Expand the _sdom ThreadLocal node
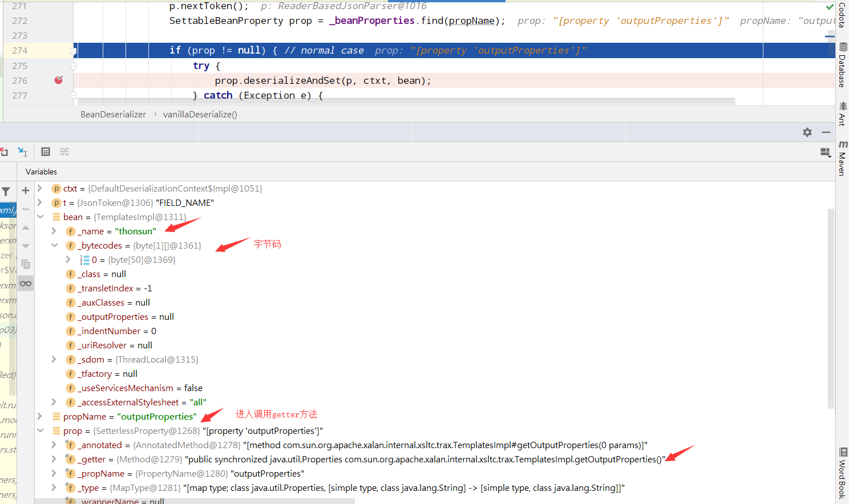This screenshot has width=849, height=504. tap(54, 359)
